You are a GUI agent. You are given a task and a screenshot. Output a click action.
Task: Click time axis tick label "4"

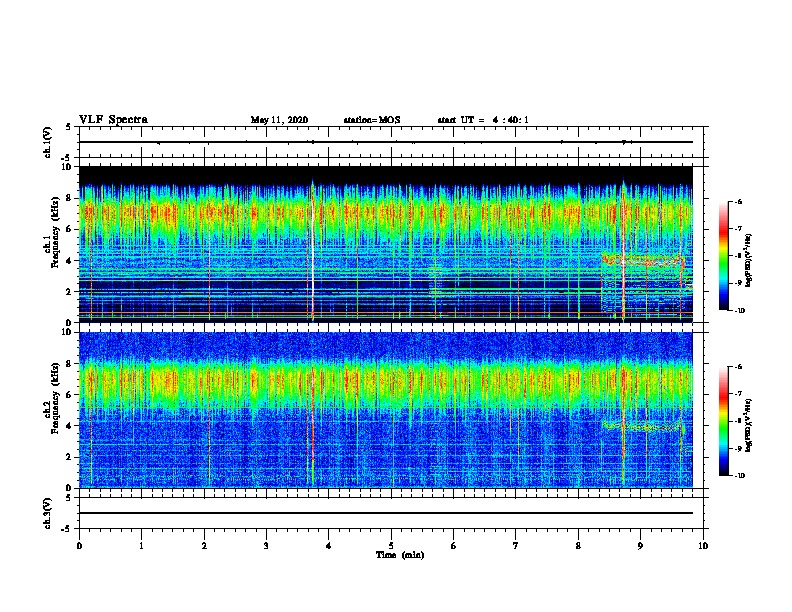tap(329, 546)
